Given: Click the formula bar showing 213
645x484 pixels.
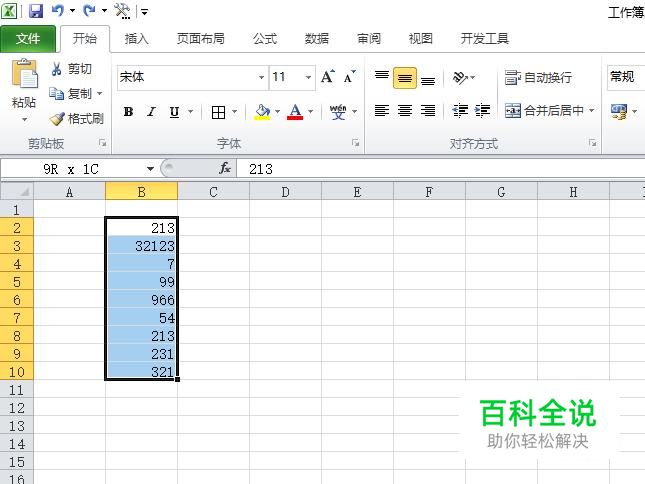Looking at the screenshot, I should pyautogui.click(x=440, y=169).
